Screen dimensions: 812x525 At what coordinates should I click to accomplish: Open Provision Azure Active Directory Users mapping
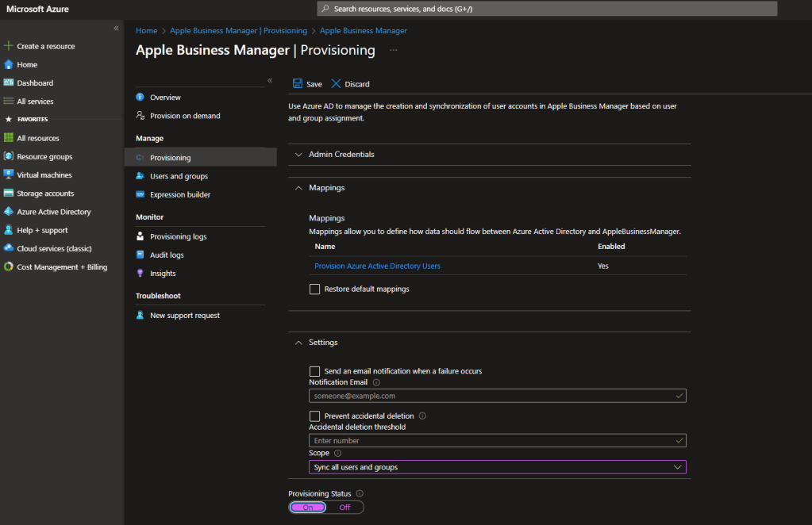[x=377, y=266]
